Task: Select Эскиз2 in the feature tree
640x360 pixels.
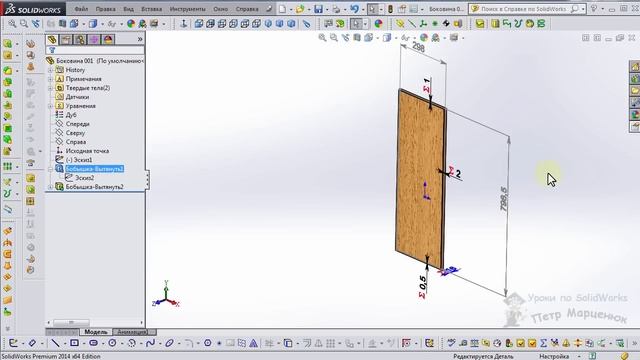Action: pyautogui.click(x=84, y=178)
